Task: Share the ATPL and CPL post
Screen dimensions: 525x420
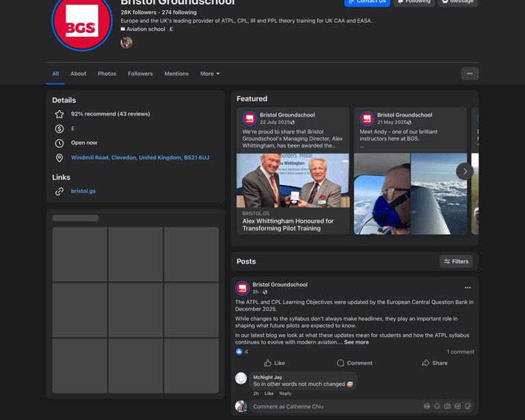Action: 435,363
